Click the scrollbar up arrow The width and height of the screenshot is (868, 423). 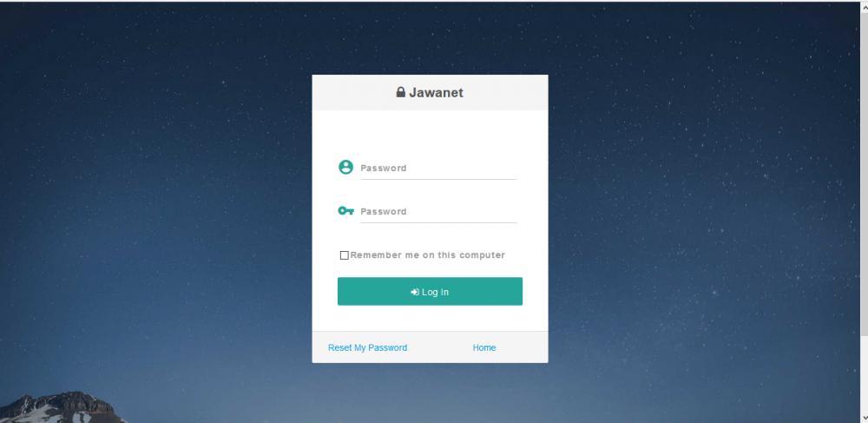(x=864, y=5)
